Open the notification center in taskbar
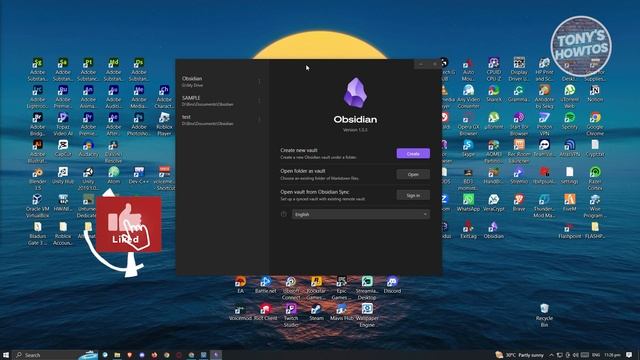Viewport: 640px width, 360px height. tap(629, 355)
